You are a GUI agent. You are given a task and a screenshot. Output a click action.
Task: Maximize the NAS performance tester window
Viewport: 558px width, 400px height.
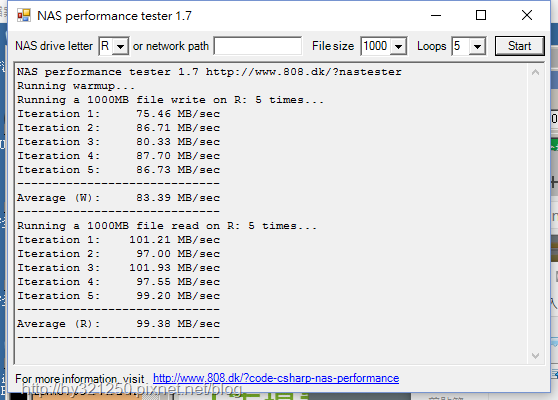(x=481, y=15)
